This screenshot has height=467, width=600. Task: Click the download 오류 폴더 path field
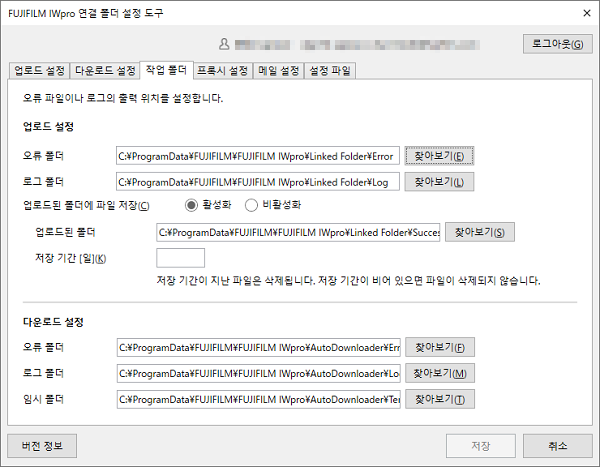(x=259, y=347)
